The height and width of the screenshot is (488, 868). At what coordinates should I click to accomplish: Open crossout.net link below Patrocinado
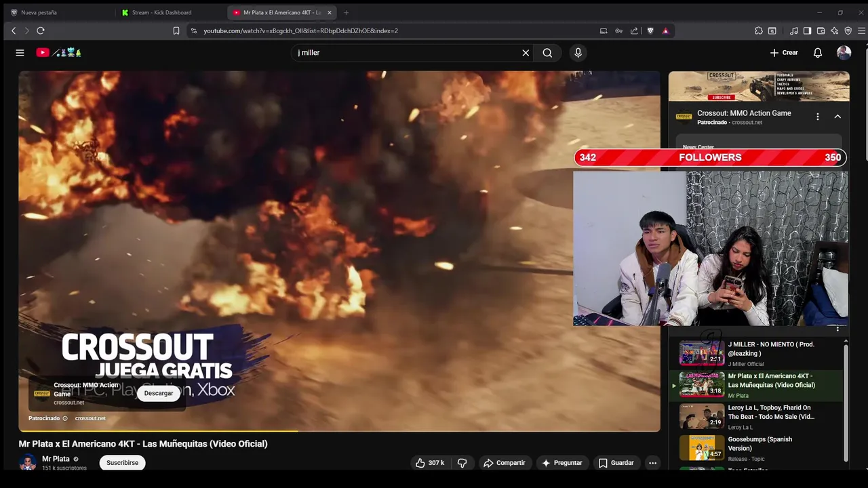tap(90, 418)
